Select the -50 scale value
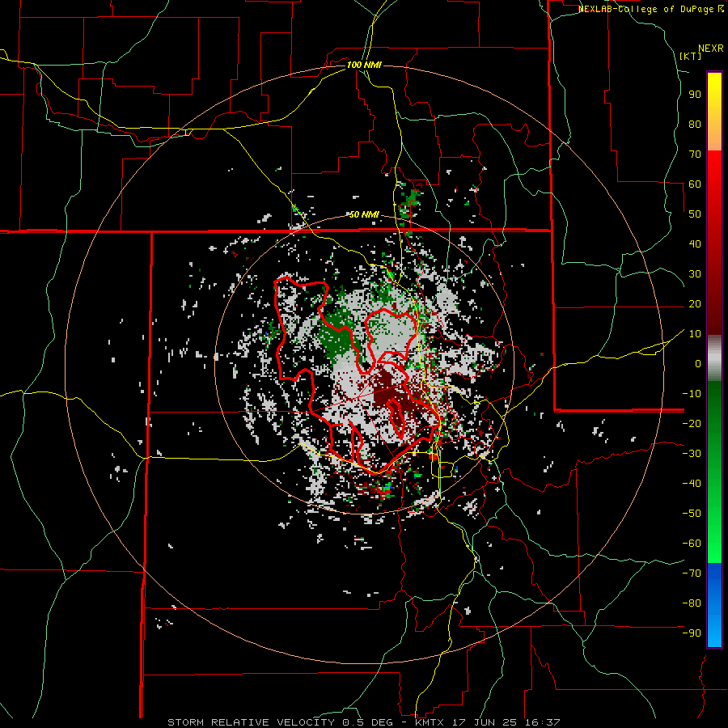Image resolution: width=728 pixels, height=728 pixels. coord(692,514)
